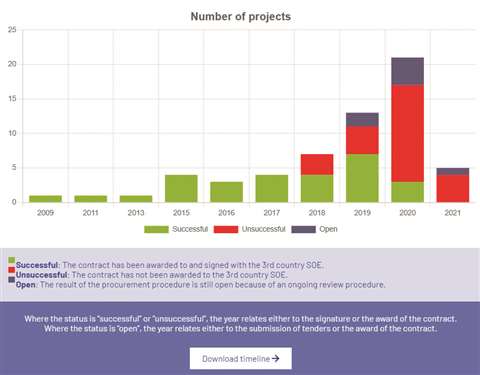The width and height of the screenshot is (480, 375).
Task: Click the 2017 green bar
Action: (x=272, y=188)
